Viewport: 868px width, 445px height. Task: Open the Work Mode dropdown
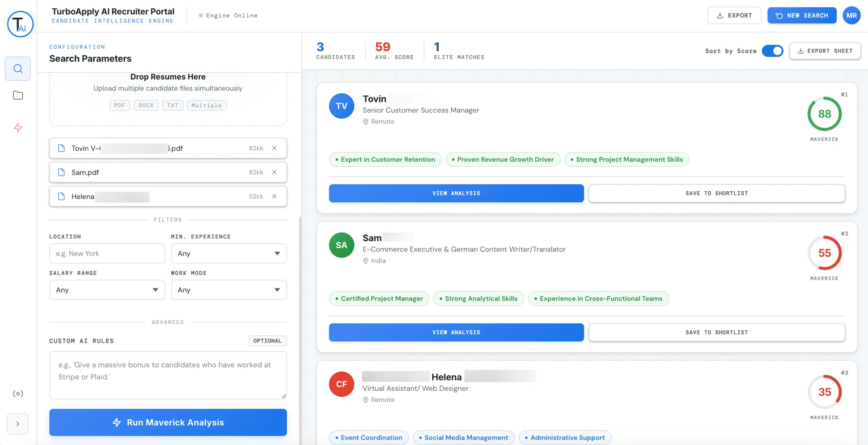point(229,290)
